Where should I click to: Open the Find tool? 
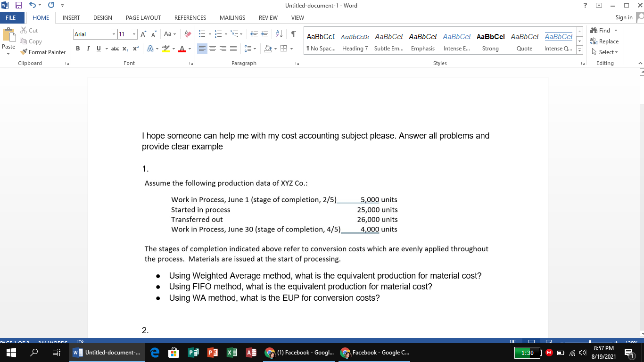603,30
